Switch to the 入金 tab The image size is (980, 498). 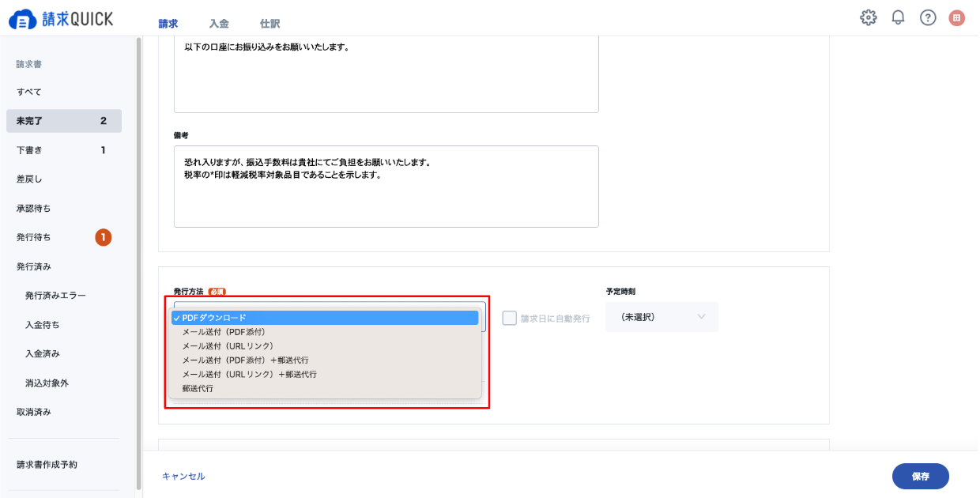tap(219, 24)
